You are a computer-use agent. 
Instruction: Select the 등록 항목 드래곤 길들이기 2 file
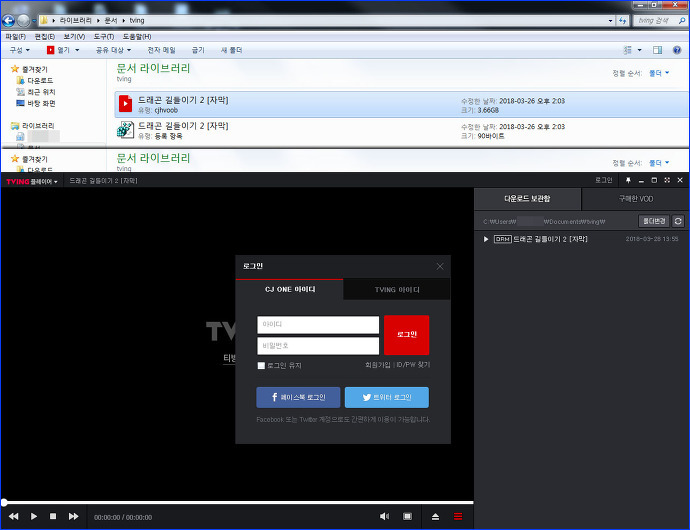pyautogui.click(x=401, y=130)
